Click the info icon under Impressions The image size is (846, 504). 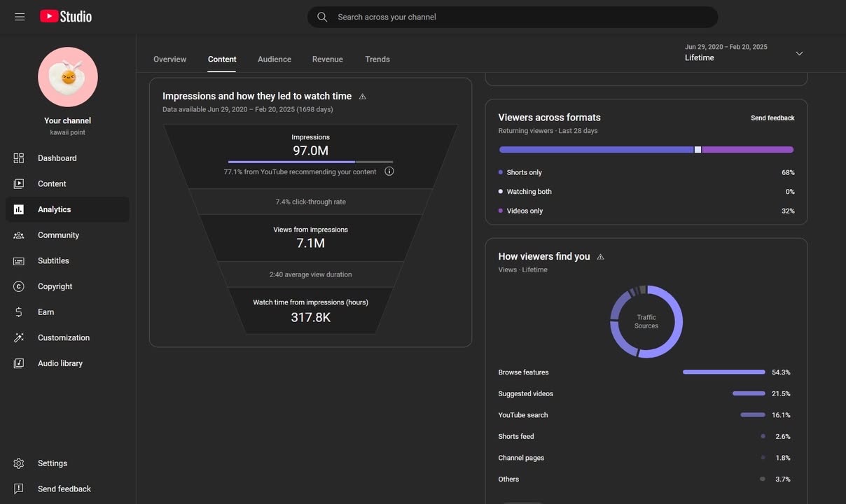(x=389, y=171)
